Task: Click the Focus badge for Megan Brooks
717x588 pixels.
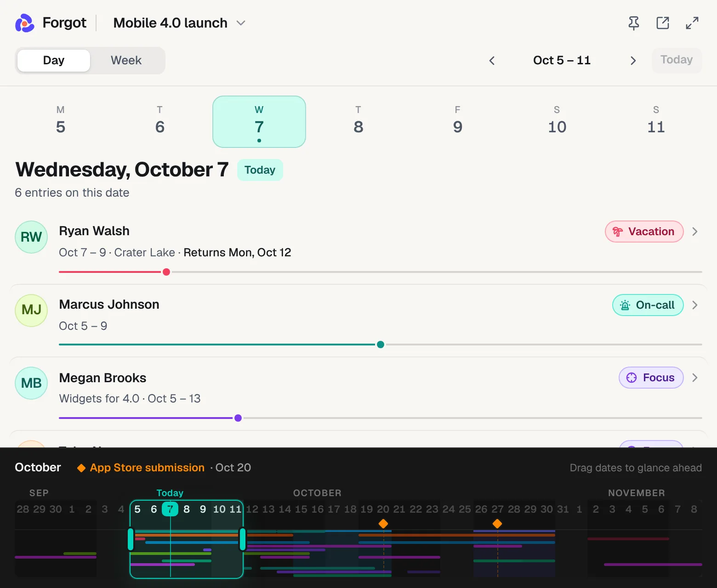Action: [x=651, y=378]
